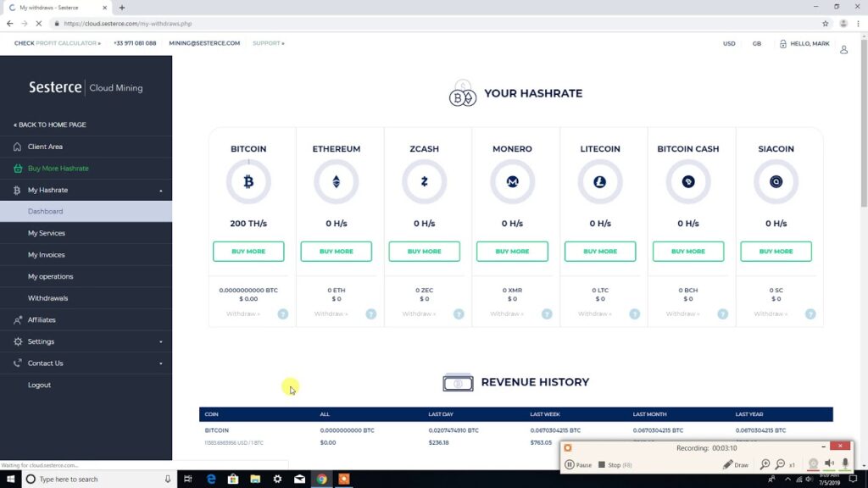Click the Revenue History money icon
Viewport: 868px width, 488px height.
click(458, 382)
